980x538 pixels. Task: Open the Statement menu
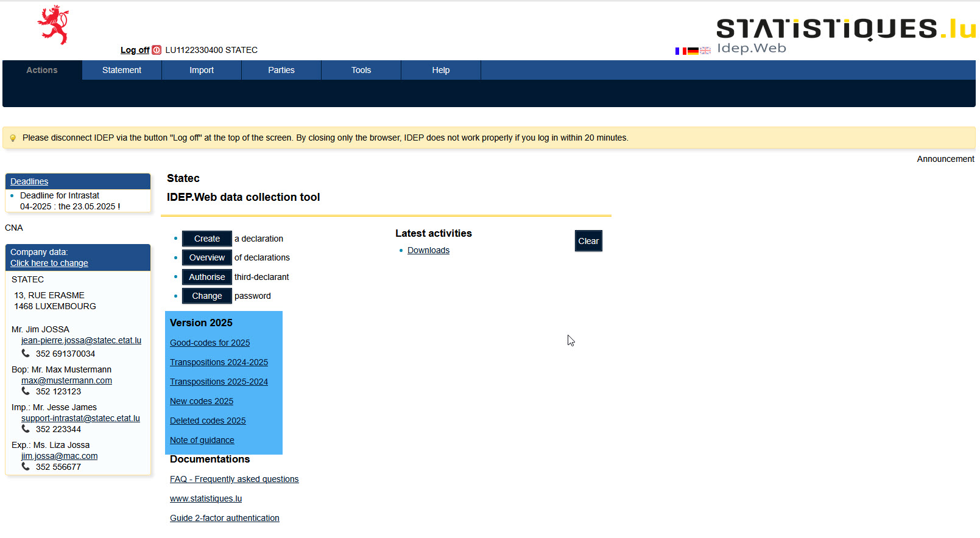122,70
